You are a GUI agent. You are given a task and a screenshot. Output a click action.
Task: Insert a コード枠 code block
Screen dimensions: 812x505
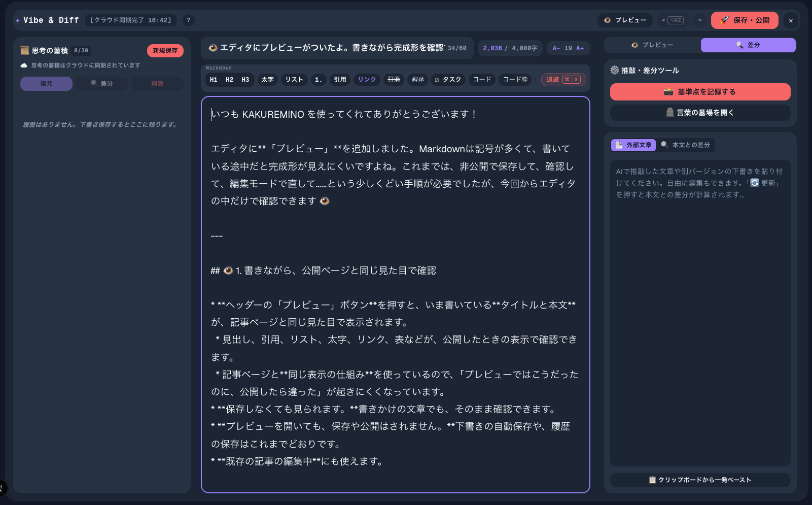point(515,80)
